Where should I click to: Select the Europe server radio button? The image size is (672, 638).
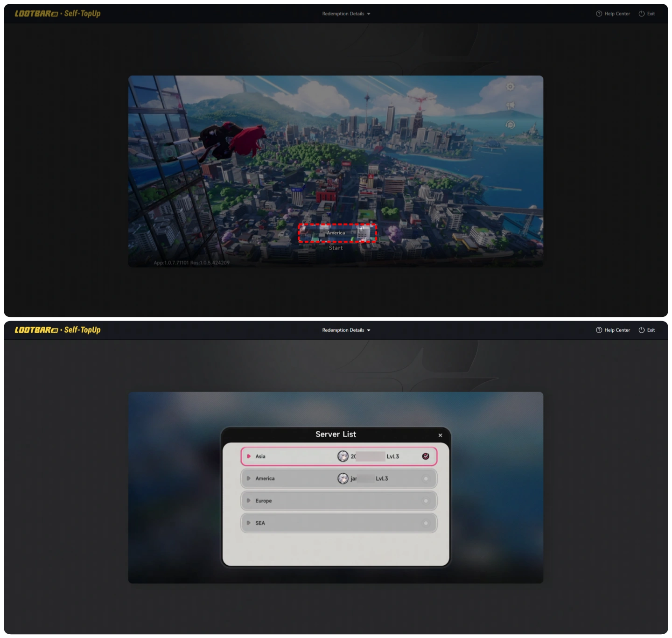tap(426, 501)
